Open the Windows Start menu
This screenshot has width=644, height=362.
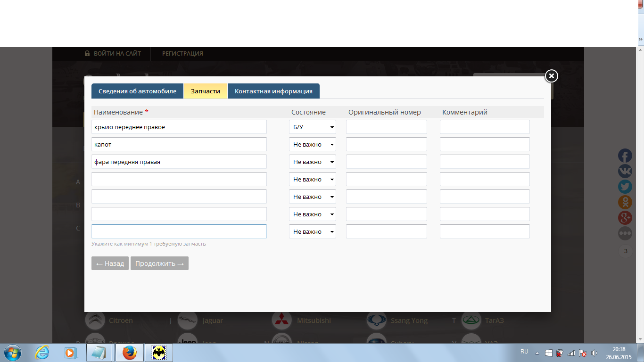pos(12,353)
